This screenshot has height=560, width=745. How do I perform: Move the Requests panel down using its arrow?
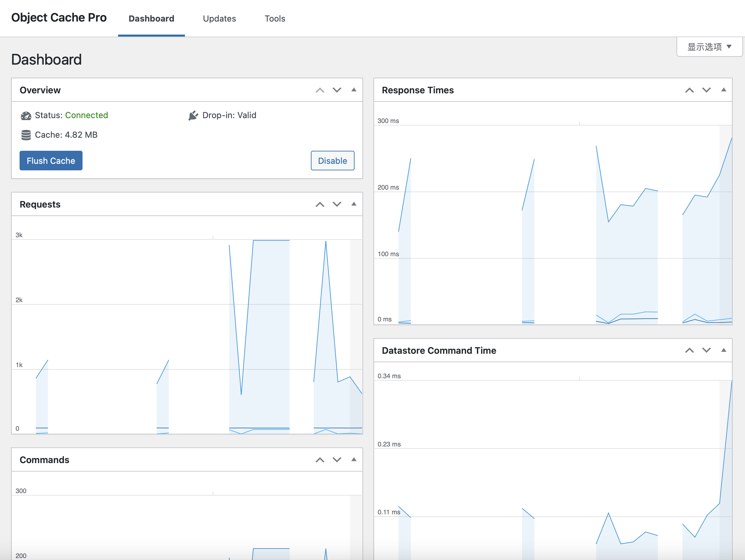click(x=337, y=204)
